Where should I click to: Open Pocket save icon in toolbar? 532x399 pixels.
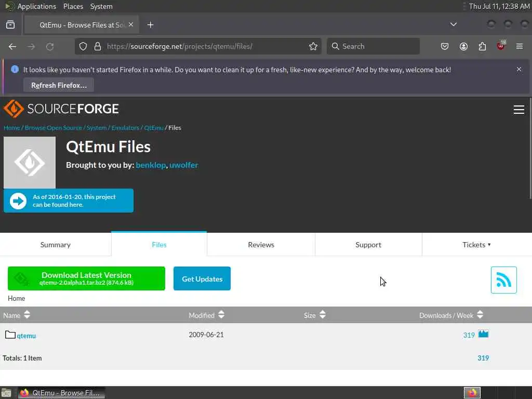click(x=445, y=46)
